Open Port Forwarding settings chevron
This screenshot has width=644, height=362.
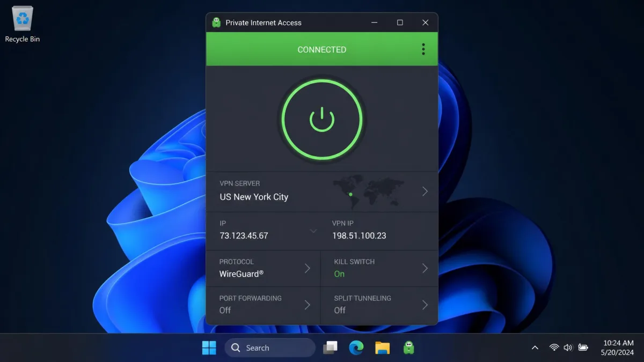point(308,305)
